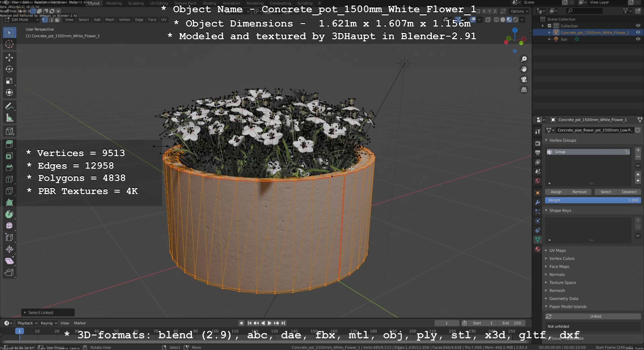Switch perspective/orthographic grid icon

point(524,90)
